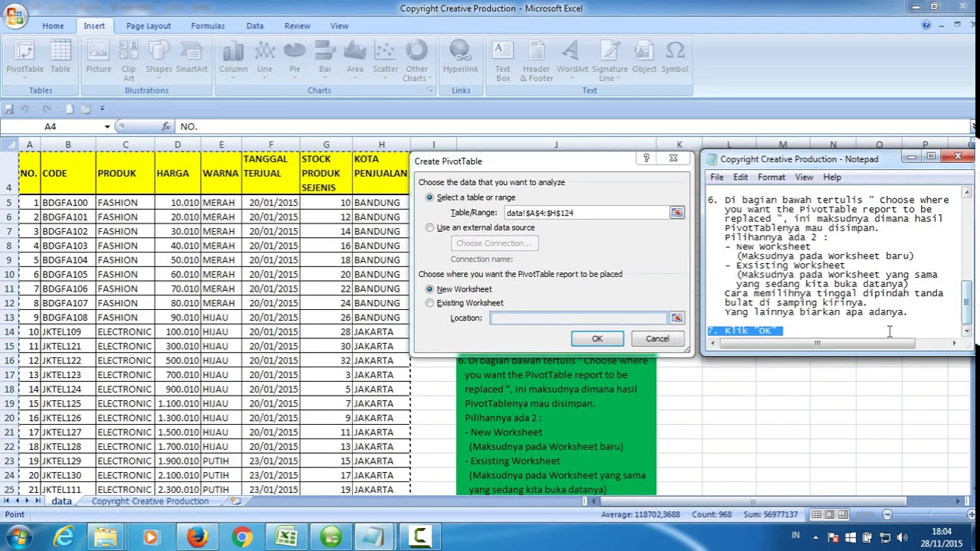Viewport: 980px width, 551px height.
Task: Launch Firefox from the taskbar
Action: 197,537
